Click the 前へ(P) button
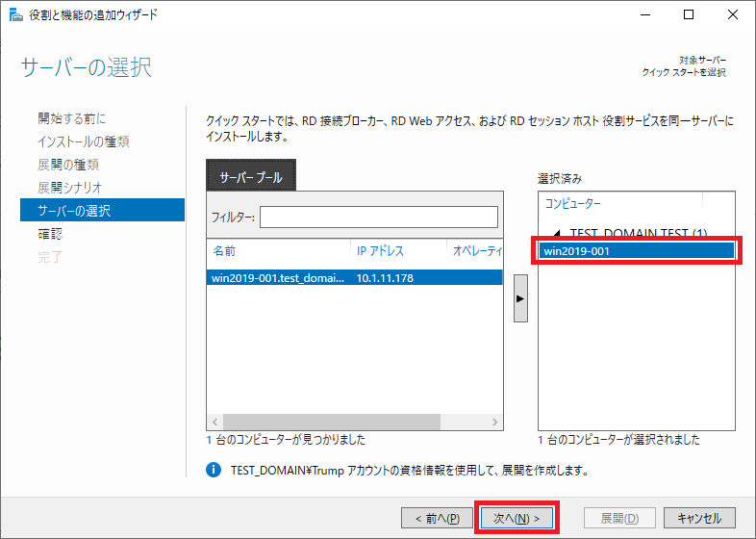This screenshot has height=539, width=756. tap(437, 518)
